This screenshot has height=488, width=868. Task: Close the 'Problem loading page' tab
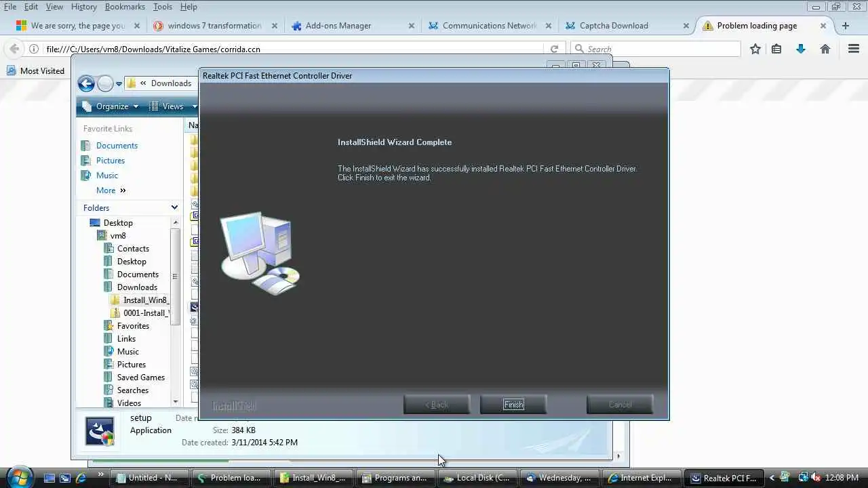(x=823, y=26)
